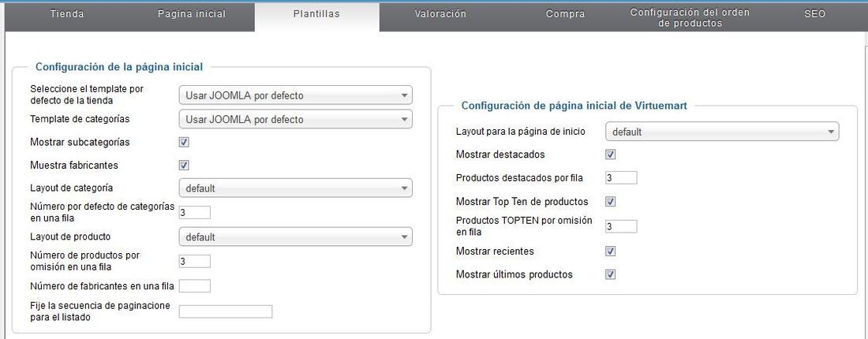Open Layout para la página de inicio dropdown
The height and width of the screenshot is (339, 868).
pos(722,132)
